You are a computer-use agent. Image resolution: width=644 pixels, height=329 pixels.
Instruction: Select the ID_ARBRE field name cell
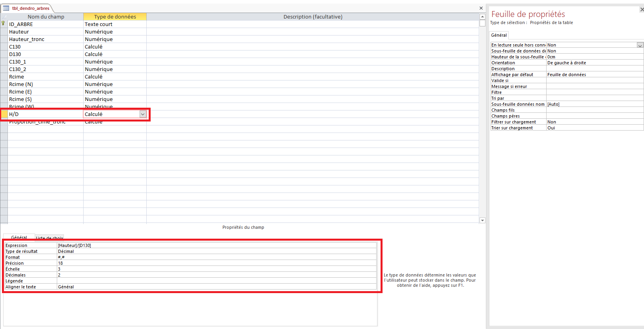[x=45, y=24]
